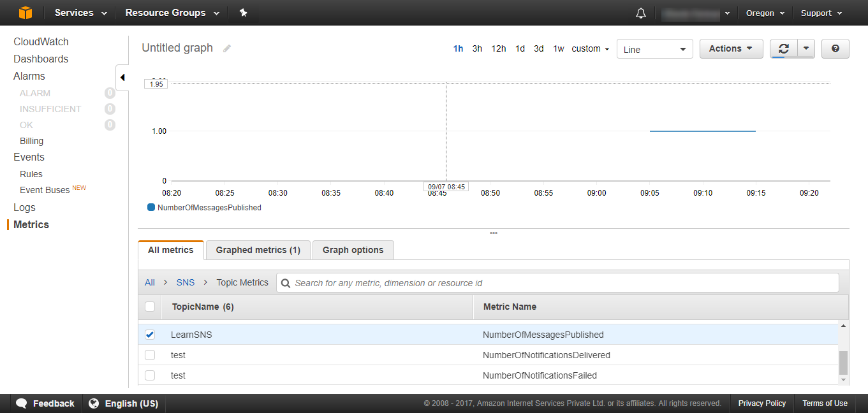Select the 1h time range
This screenshot has width=868, height=413.
point(458,48)
